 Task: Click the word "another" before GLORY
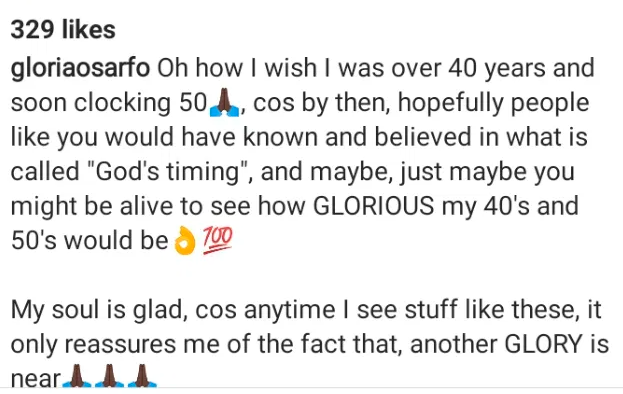coord(454,344)
